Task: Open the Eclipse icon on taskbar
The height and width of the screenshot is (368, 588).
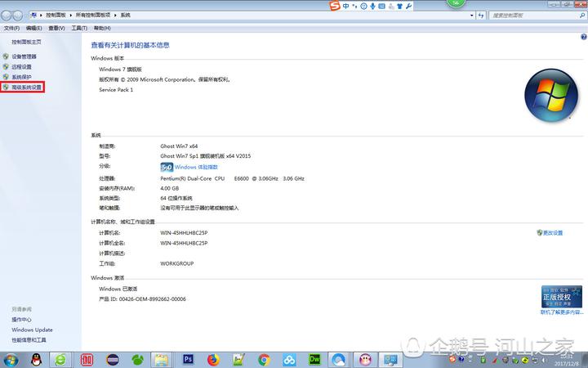Action: click(112, 360)
